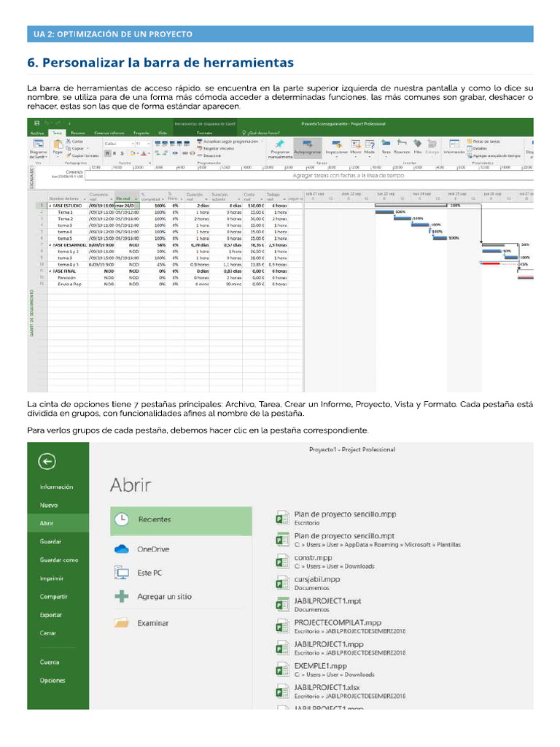Mark task as 50% complete

tap(172, 143)
